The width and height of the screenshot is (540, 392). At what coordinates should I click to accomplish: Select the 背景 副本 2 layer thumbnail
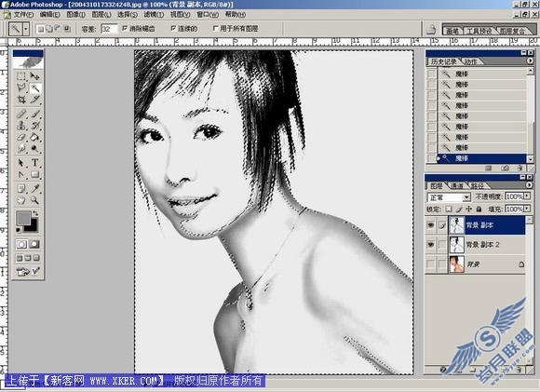[456, 245]
